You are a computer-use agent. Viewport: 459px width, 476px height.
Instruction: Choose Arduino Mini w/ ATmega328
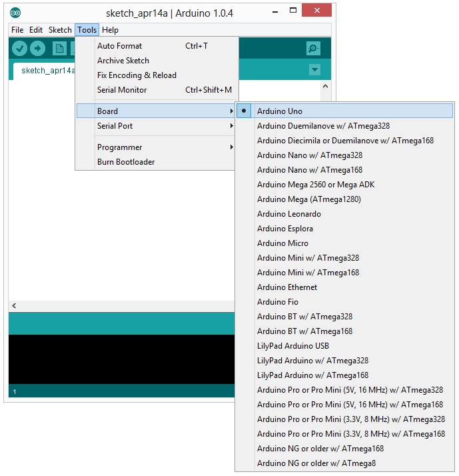click(x=344, y=258)
